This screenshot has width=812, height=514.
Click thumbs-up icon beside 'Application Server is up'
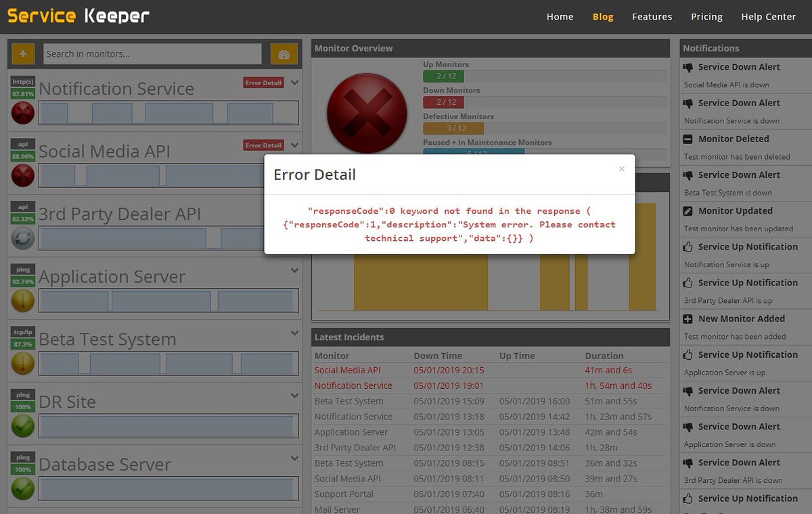(688, 354)
